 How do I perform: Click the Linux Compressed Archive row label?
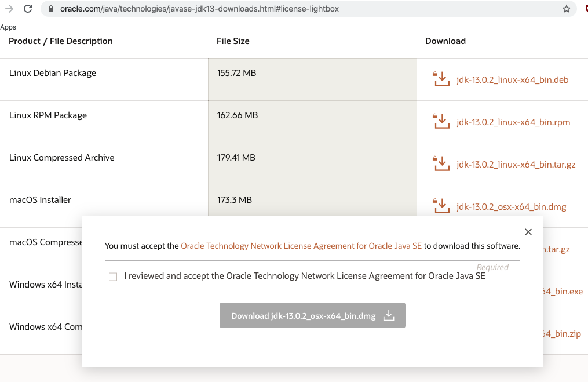click(x=62, y=158)
